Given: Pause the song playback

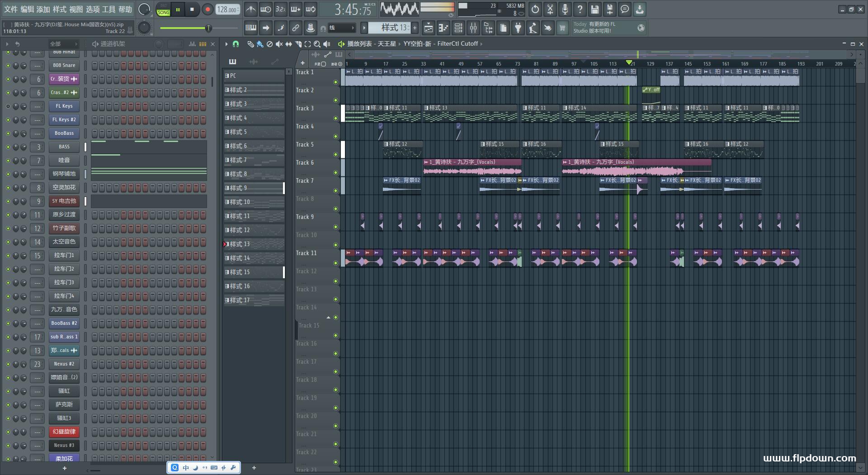Looking at the screenshot, I should click(178, 9).
